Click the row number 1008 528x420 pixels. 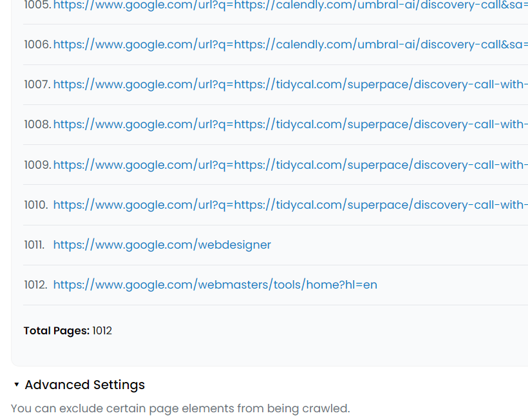tap(37, 124)
